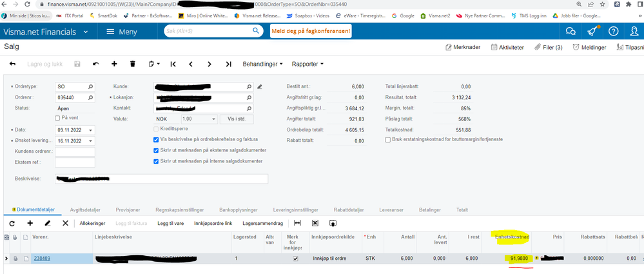Open search for the Kunde field
Viewport: 644px width, 274px height.
pos(249,86)
